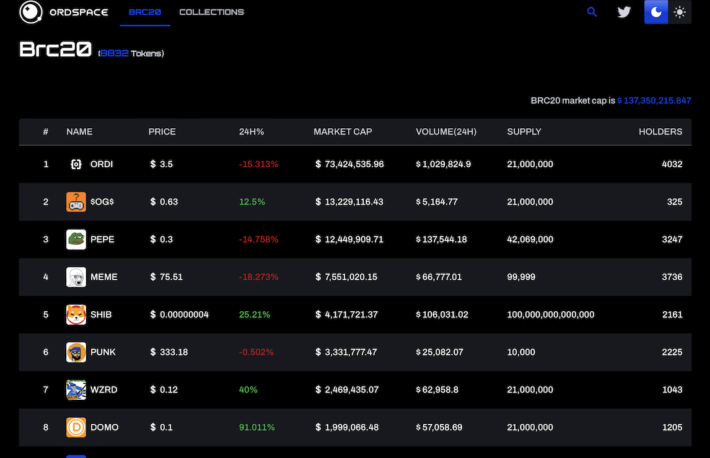Click the 100,000,000,000,000 supply cell
This screenshot has width=710, height=458.
[551, 314]
